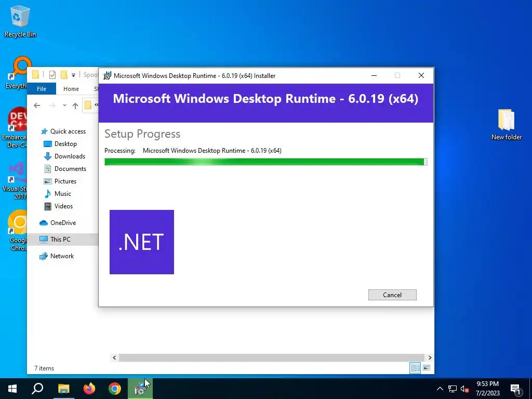Screen dimensions: 532x399
Task: Click Properties icon in quick access toolbar
Action: (52, 75)
